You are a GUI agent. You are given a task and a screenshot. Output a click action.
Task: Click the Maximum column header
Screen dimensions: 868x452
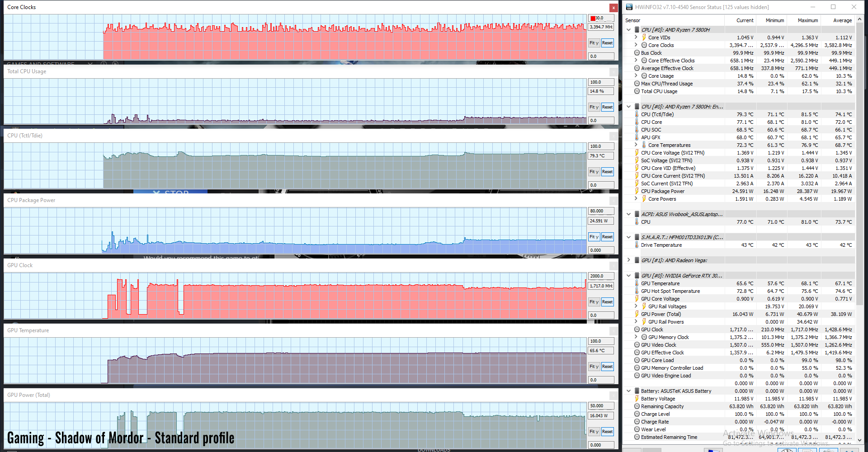807,20
